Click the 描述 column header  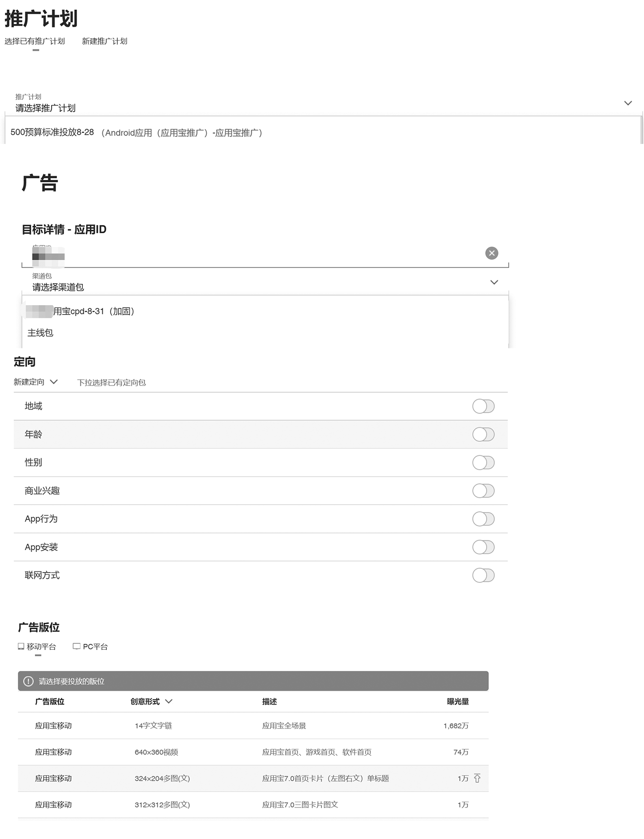[269, 701]
